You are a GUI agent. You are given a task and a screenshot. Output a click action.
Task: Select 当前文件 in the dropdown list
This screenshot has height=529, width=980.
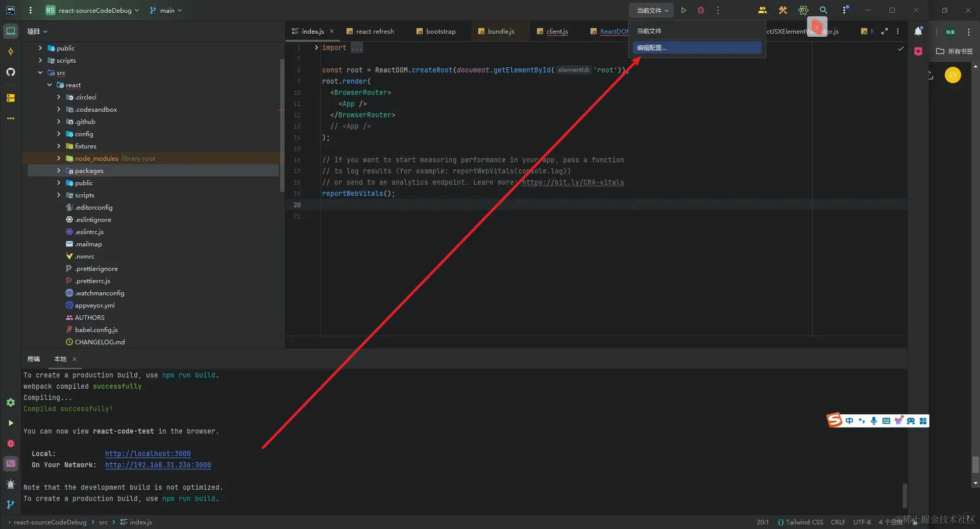[697, 31]
